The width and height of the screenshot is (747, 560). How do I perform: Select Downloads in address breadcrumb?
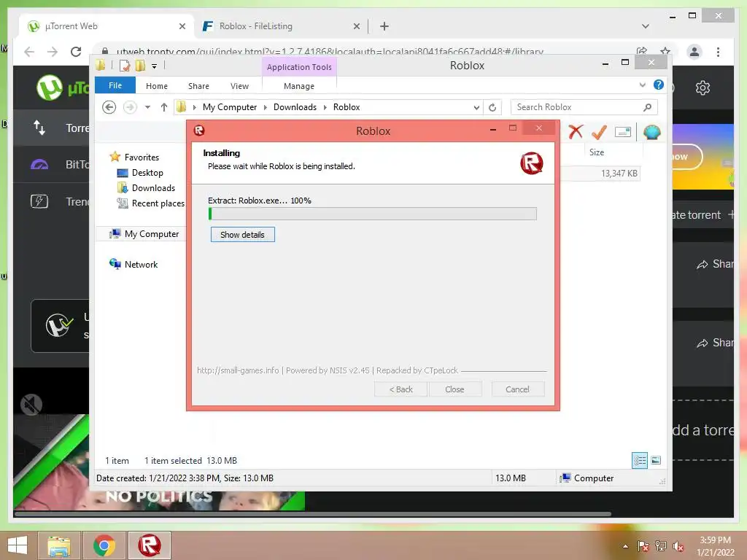pyautogui.click(x=295, y=107)
